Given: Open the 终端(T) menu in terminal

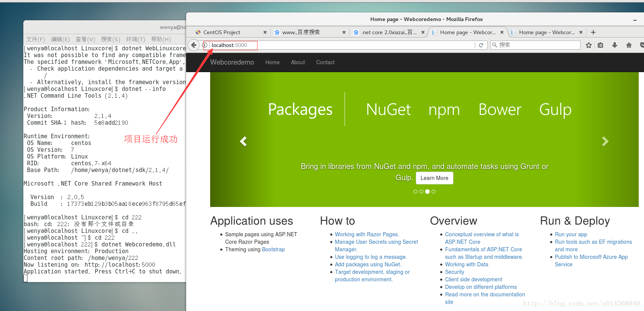Looking at the screenshot, I should 135,39.
